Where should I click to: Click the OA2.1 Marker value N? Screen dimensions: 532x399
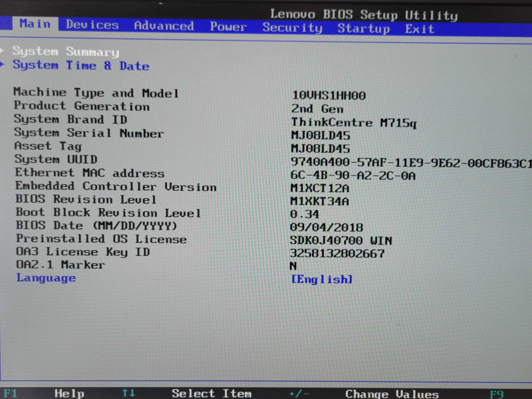293,266
